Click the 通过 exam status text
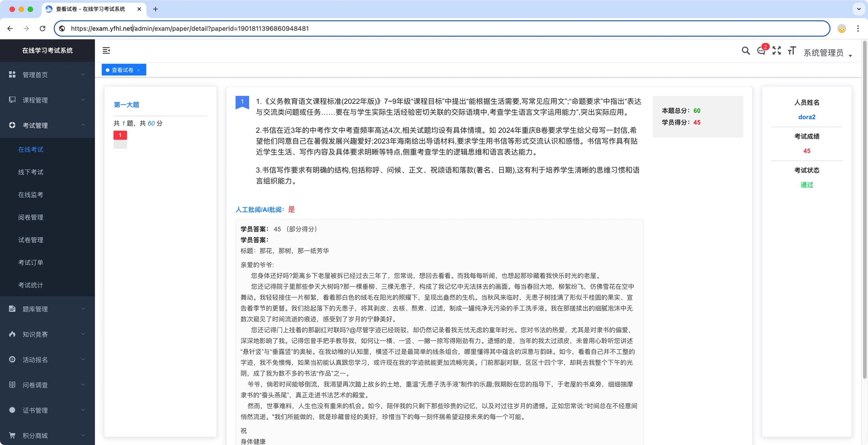The height and width of the screenshot is (445, 868). (x=807, y=185)
